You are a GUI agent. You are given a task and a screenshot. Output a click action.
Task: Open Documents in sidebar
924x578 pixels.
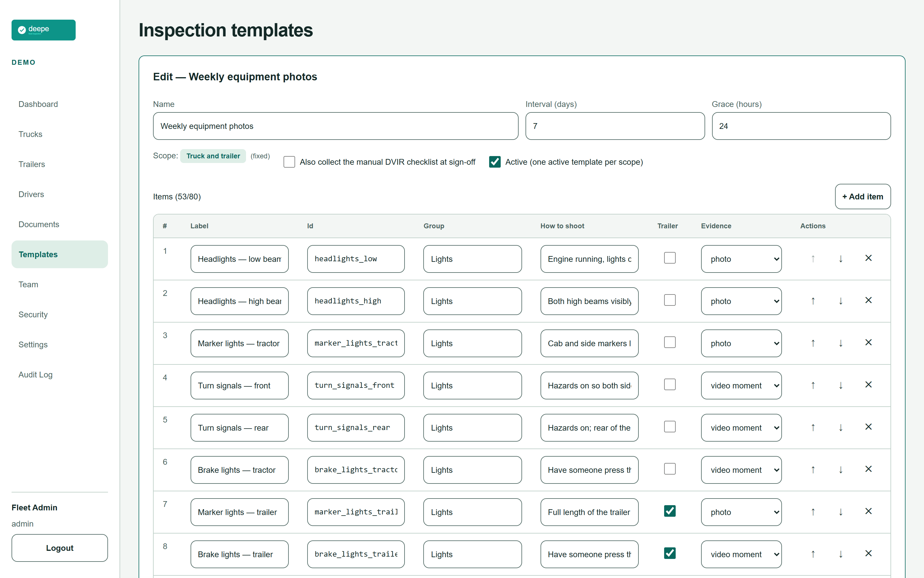coord(59,224)
